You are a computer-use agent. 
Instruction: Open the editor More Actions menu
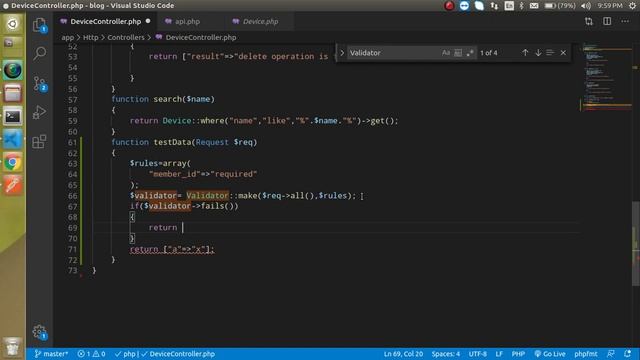pyautogui.click(x=625, y=21)
